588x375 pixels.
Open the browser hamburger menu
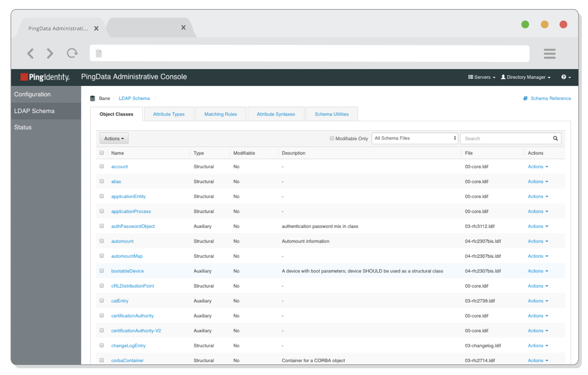pyautogui.click(x=549, y=53)
